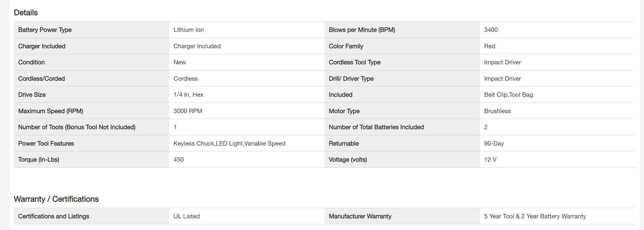This screenshot has height=230, width=644.
Task: Click the Maximum Speed (RPM) label
Action: 50,111
